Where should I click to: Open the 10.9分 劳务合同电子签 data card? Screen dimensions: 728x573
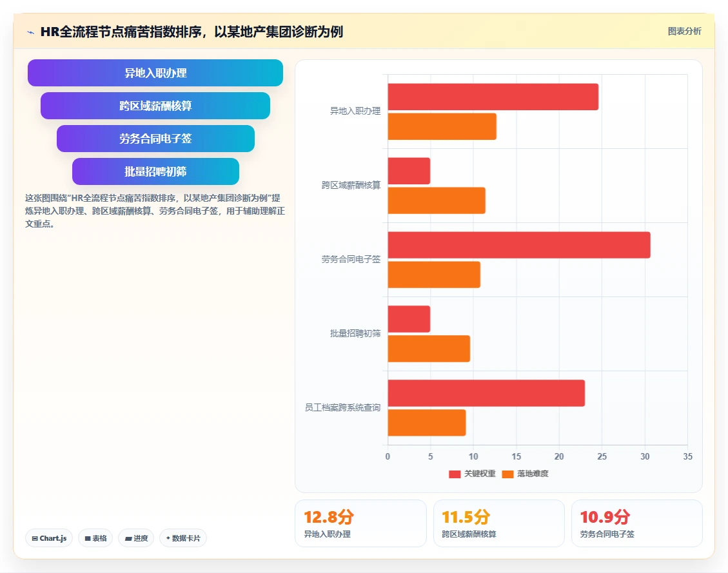tap(637, 523)
